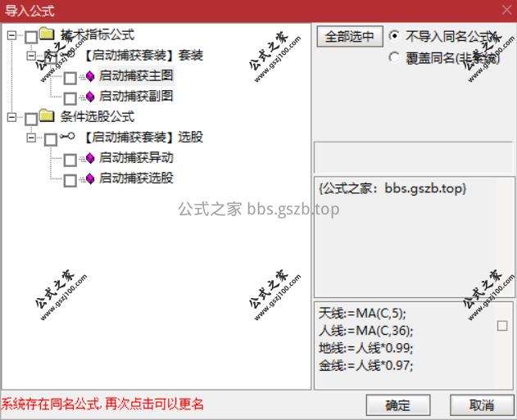Select the 启动捕获选股 tree item
The width and height of the screenshot is (517, 420).
coord(136,178)
